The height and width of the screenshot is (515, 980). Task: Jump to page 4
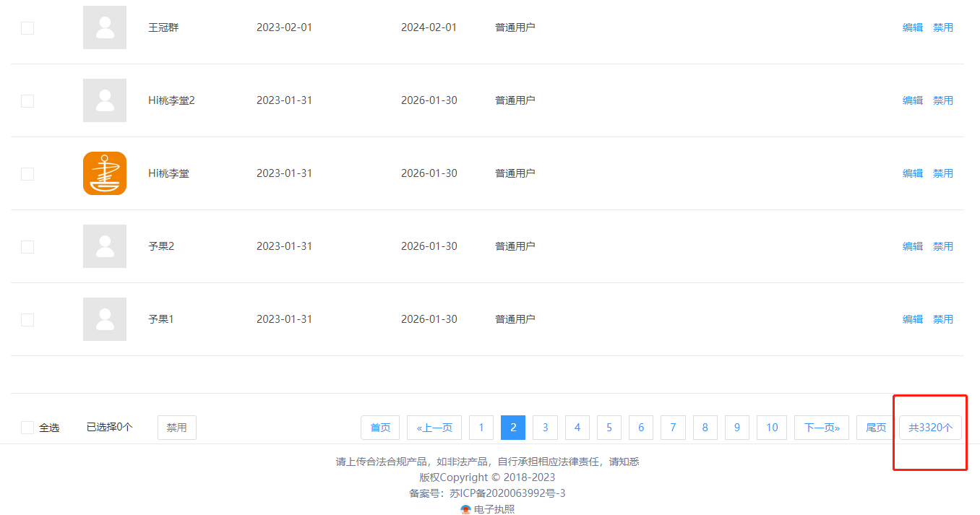click(577, 428)
